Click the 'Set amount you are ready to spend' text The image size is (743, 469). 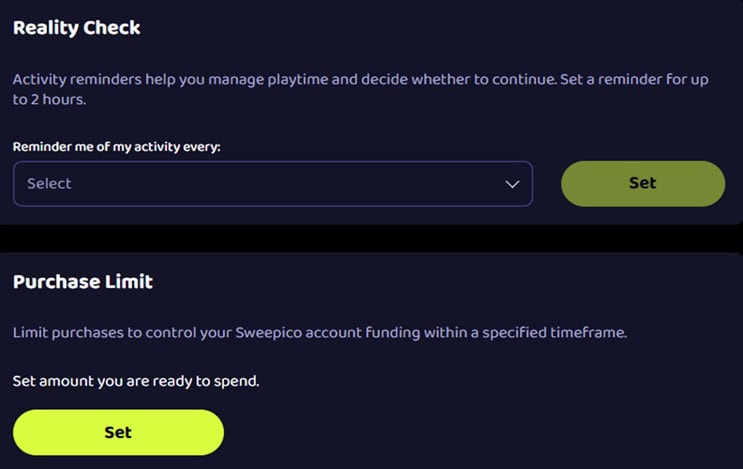click(x=136, y=381)
